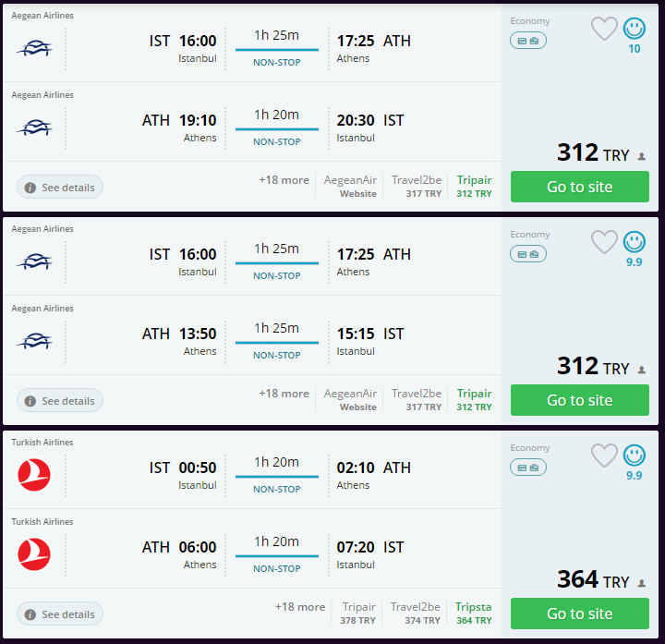Click smiley rating icon on second flight card
The image size is (665, 644).
(x=634, y=242)
